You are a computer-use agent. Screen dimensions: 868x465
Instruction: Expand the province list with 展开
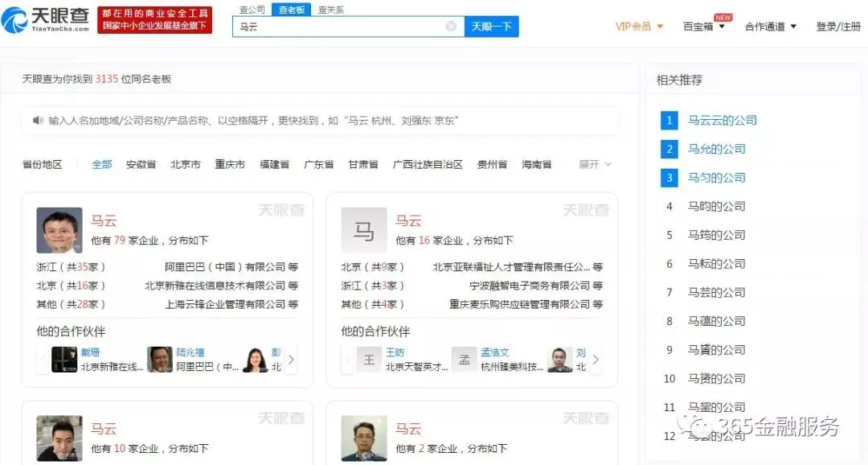[595, 164]
